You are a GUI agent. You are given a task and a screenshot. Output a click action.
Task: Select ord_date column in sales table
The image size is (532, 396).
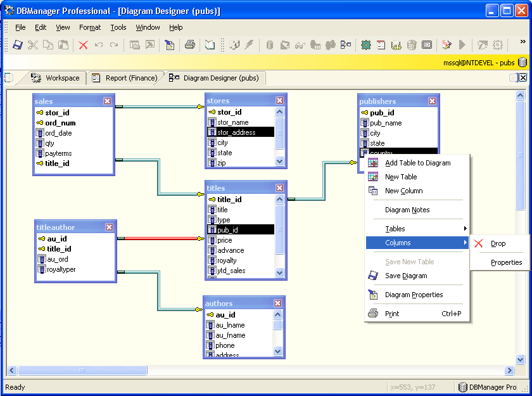pos(58,133)
